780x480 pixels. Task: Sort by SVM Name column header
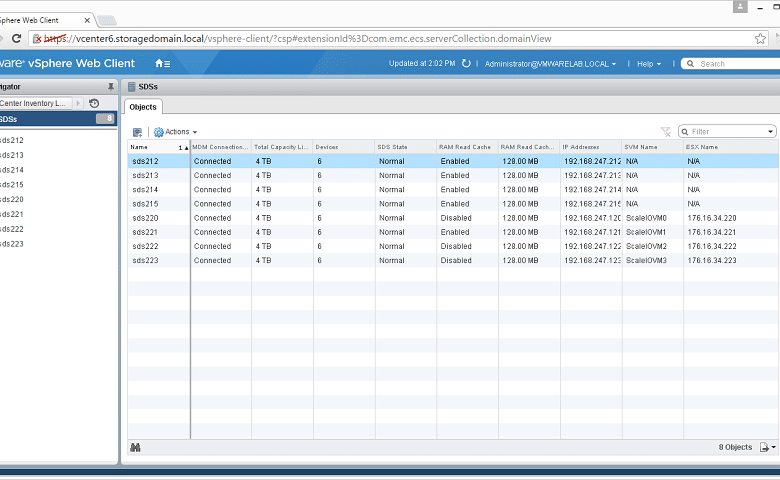653,147
